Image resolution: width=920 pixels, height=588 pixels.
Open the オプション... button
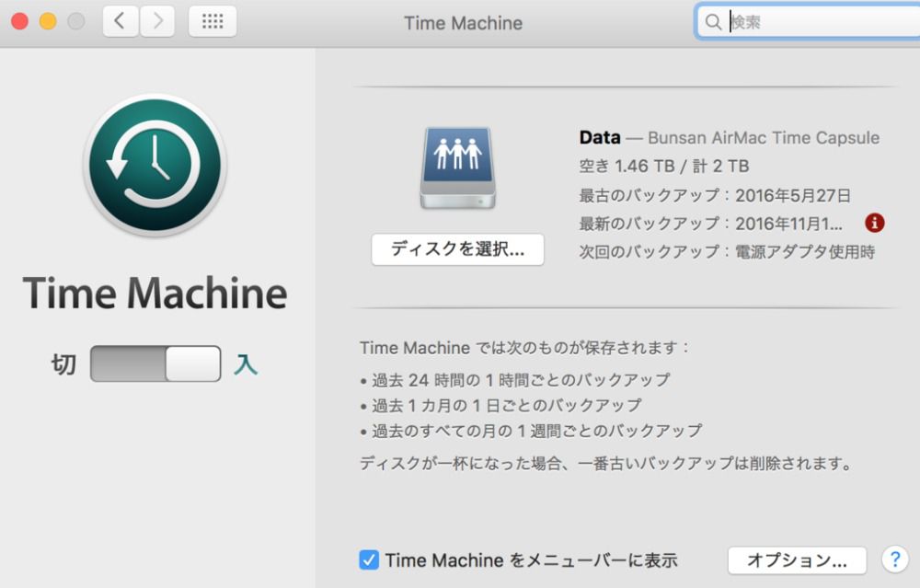(797, 560)
